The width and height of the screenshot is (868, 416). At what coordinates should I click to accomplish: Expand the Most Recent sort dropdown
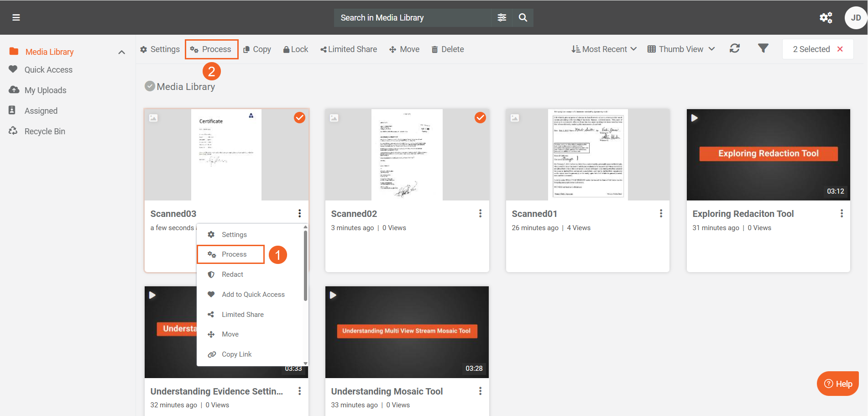coord(604,49)
